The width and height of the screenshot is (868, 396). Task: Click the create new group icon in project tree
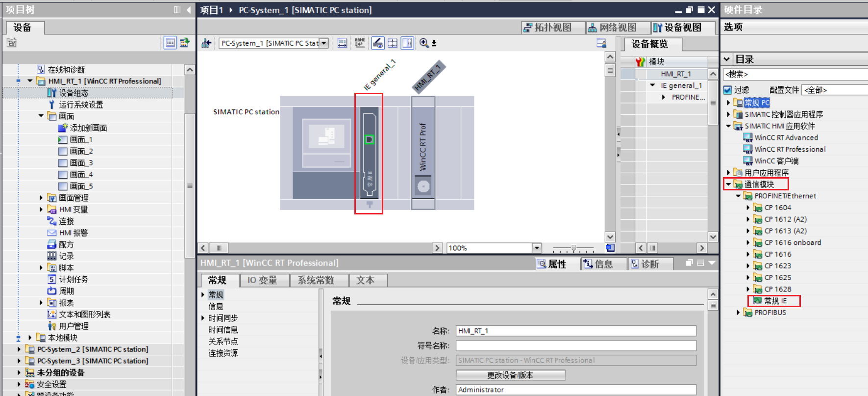[12, 43]
